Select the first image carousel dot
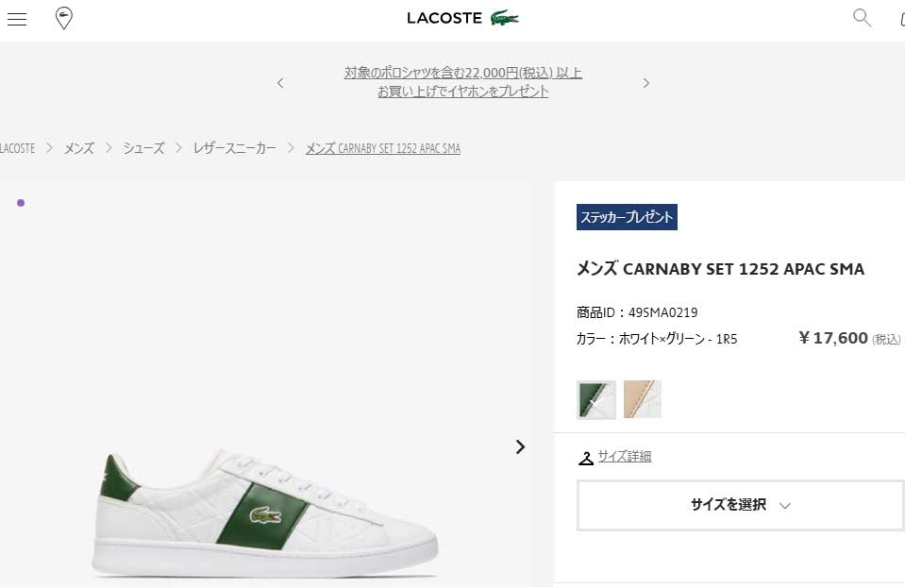This screenshot has height=588, width=905. [x=21, y=203]
